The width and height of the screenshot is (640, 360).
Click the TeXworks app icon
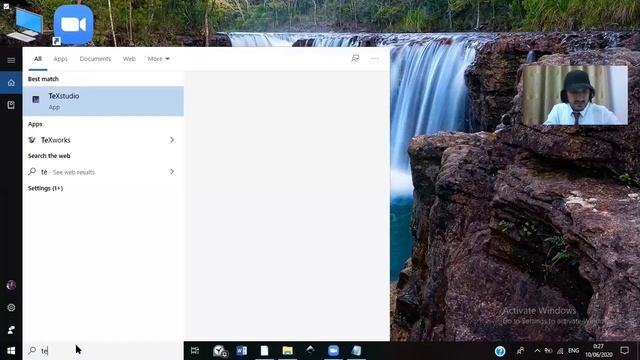[x=32, y=140]
